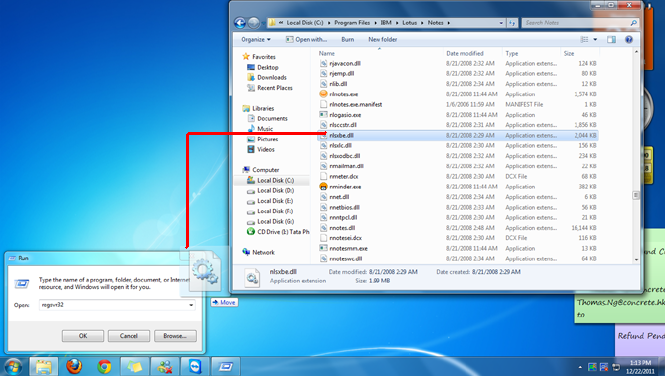Open the Windows Start menu
The height and width of the screenshot is (376, 665).
[x=13, y=366]
